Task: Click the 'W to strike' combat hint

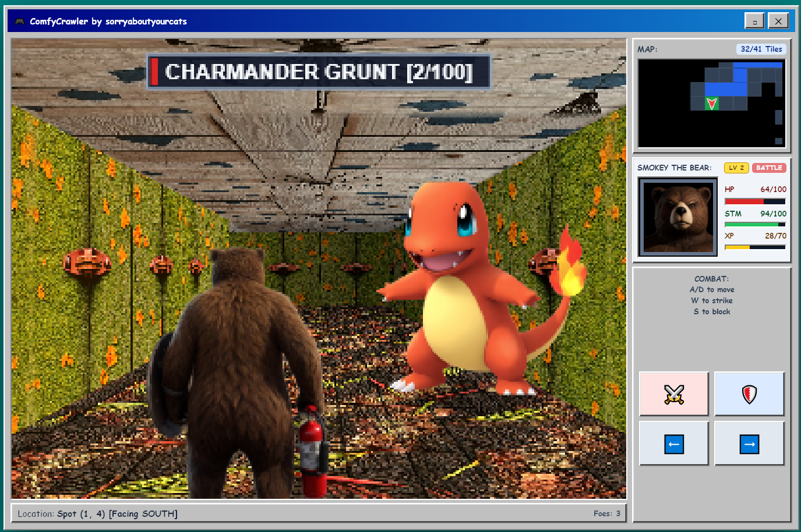Action: (x=712, y=301)
